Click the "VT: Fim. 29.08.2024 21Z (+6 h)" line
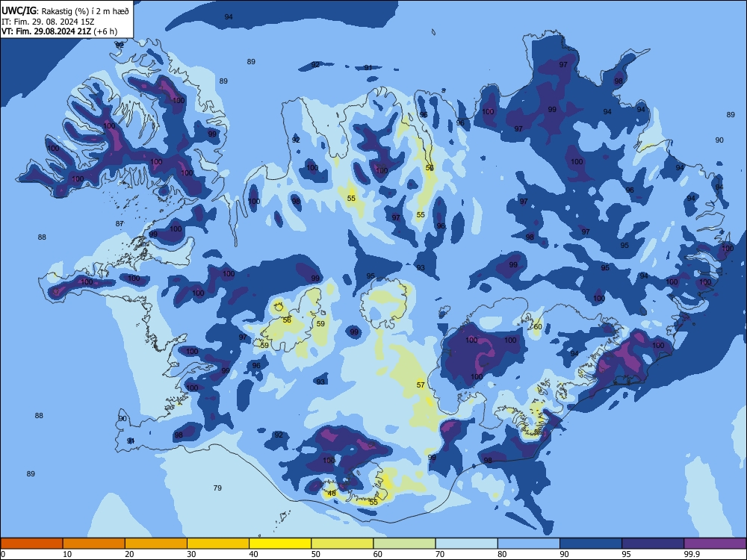Image resolution: width=747 pixels, height=560 pixels. point(59,31)
